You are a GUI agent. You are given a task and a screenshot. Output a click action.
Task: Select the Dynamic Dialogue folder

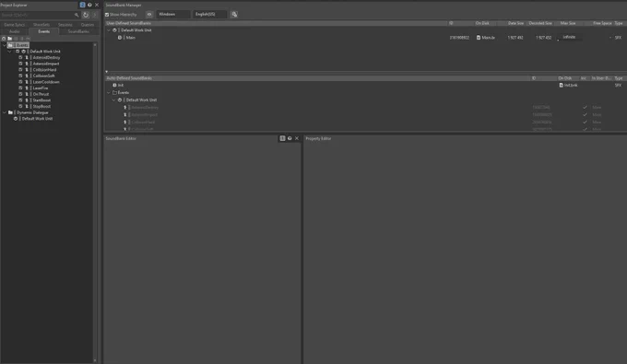tap(32, 112)
